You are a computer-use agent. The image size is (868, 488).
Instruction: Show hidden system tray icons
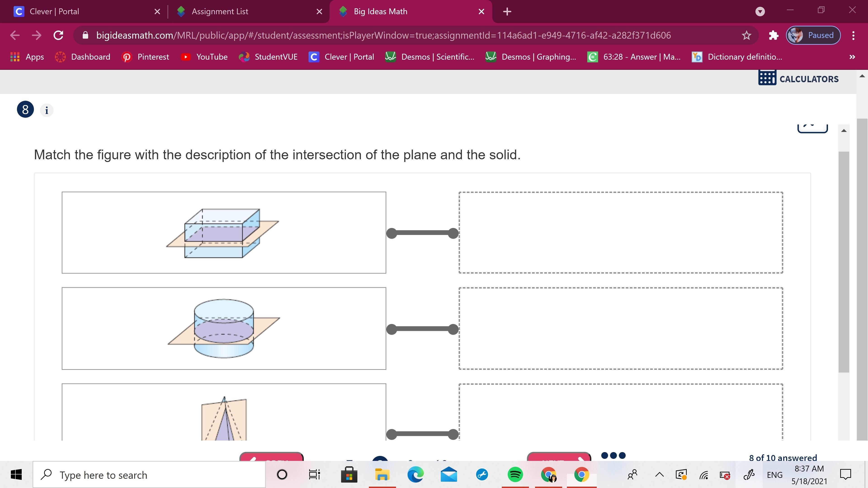pyautogui.click(x=659, y=475)
